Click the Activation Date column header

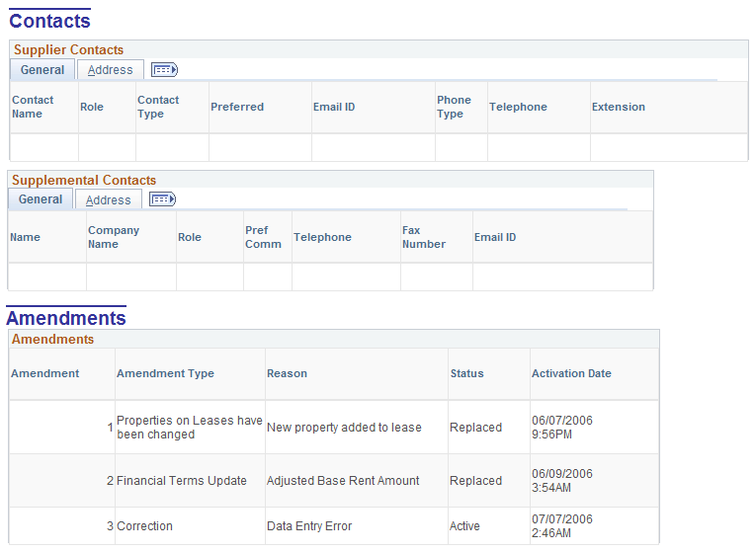(571, 373)
